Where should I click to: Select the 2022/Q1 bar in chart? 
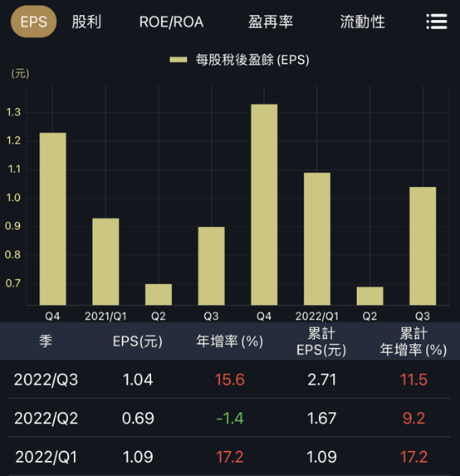click(x=317, y=238)
